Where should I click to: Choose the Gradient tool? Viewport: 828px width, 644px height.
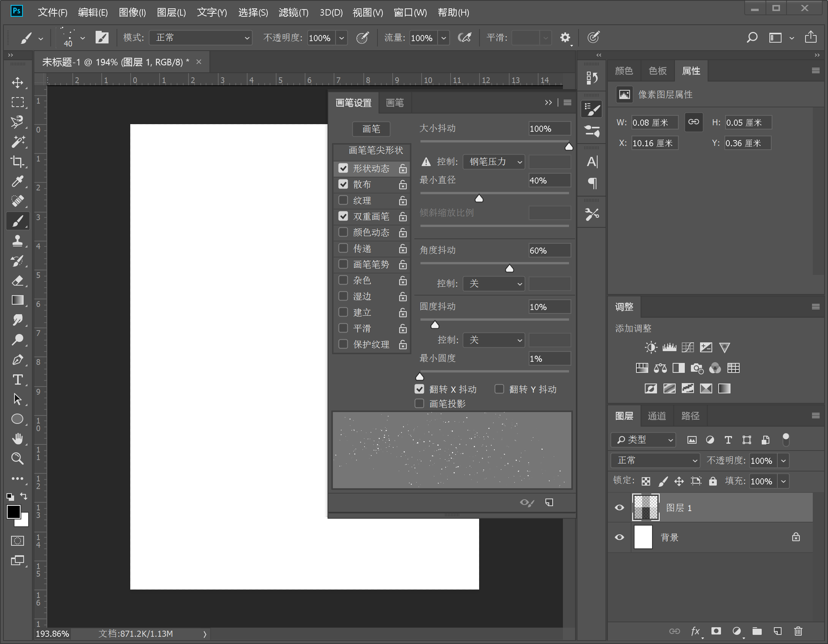tap(18, 300)
